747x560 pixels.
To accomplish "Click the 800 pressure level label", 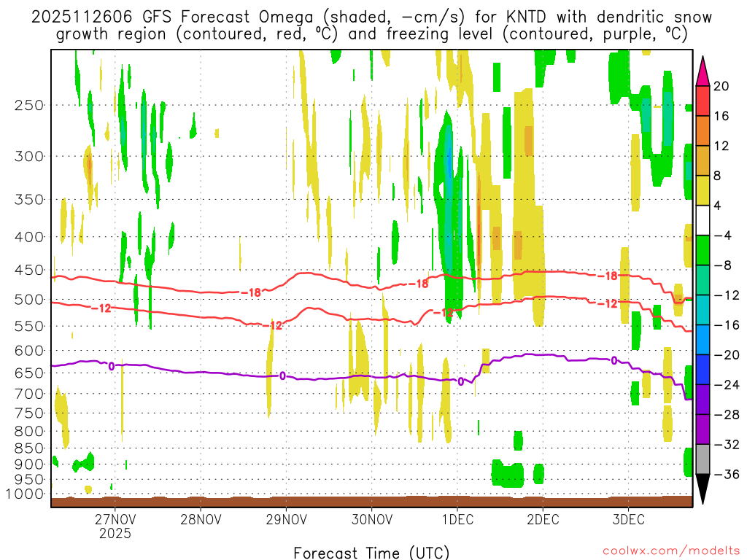I will coord(29,432).
